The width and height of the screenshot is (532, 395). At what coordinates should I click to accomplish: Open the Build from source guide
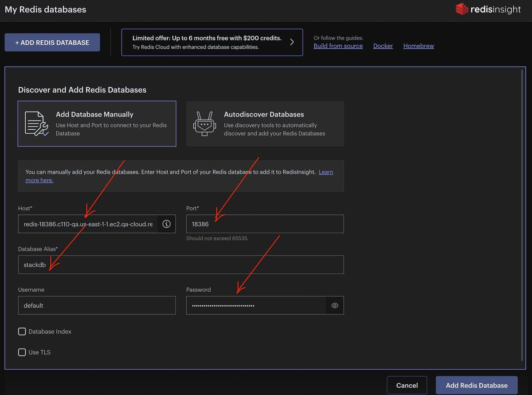(338, 46)
